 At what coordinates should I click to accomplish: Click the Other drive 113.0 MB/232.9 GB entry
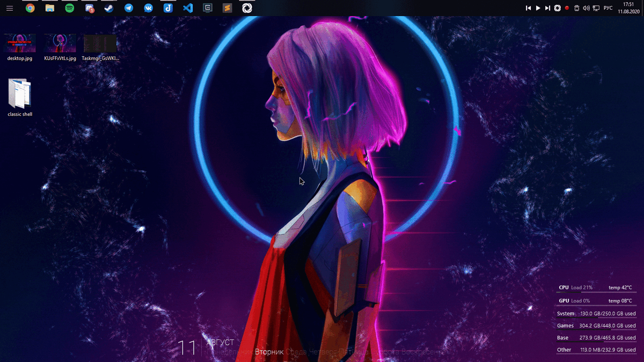tap(596, 350)
